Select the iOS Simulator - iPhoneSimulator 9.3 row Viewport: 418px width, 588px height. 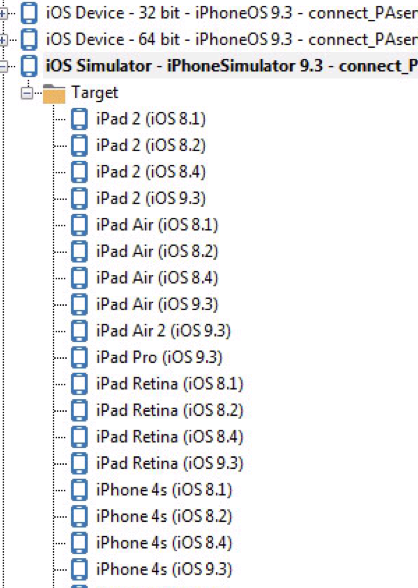pyautogui.click(x=232, y=66)
